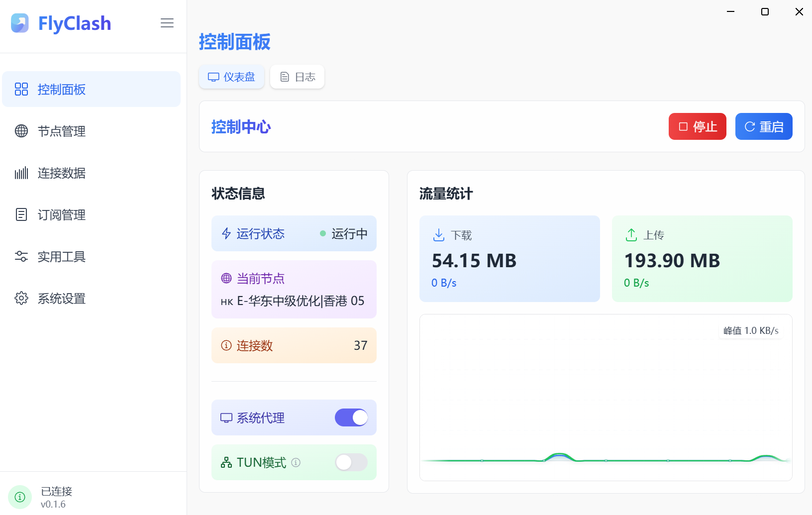
Task: Open 节点管理 in the sidebar
Action: coord(92,131)
